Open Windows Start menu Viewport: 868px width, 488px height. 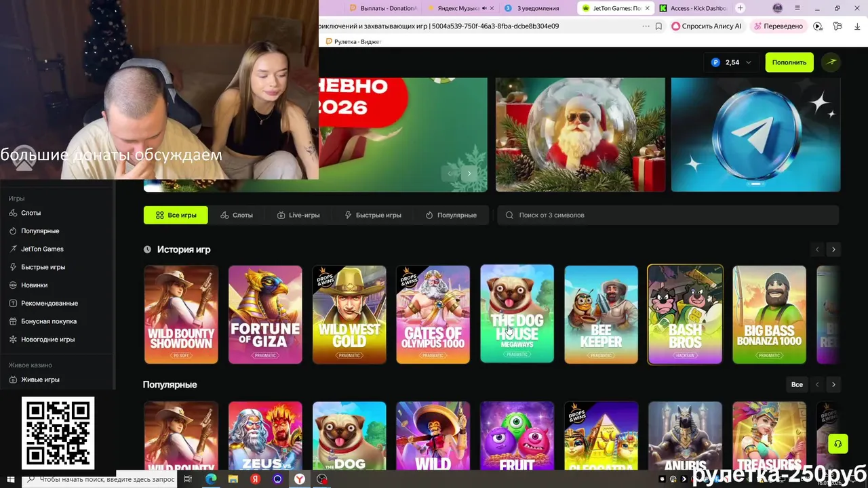coord(10,479)
